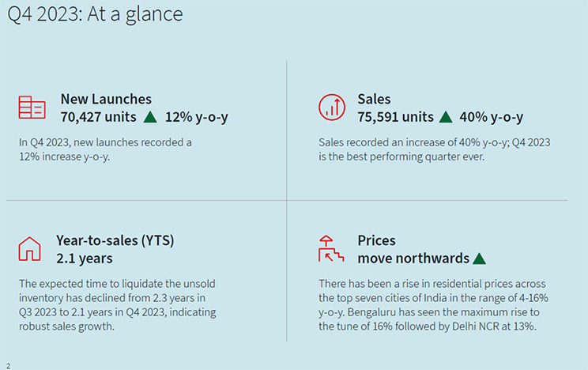
Task: Click the green triangle next to 40% y-o-y
Action: coord(446,117)
